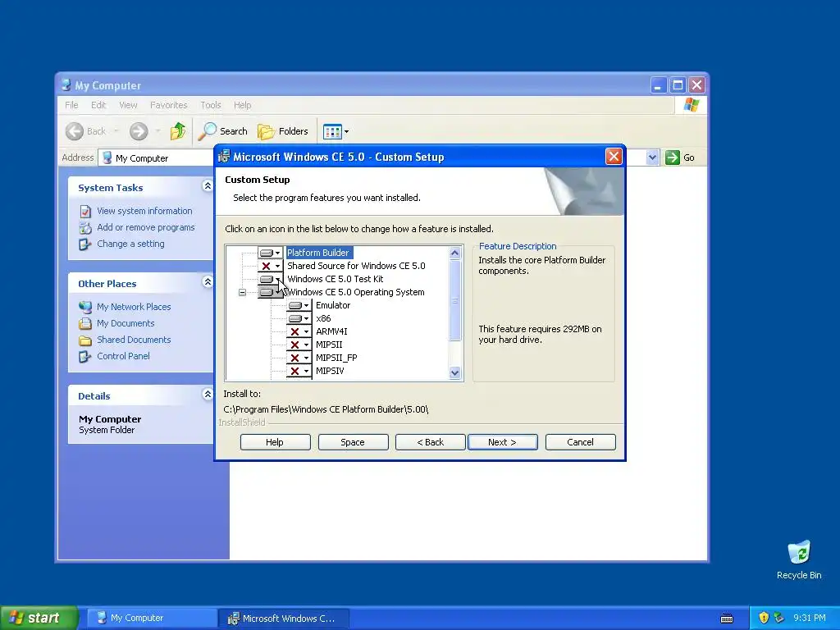
Task: Click the Space button to check disk space
Action: [x=353, y=442]
